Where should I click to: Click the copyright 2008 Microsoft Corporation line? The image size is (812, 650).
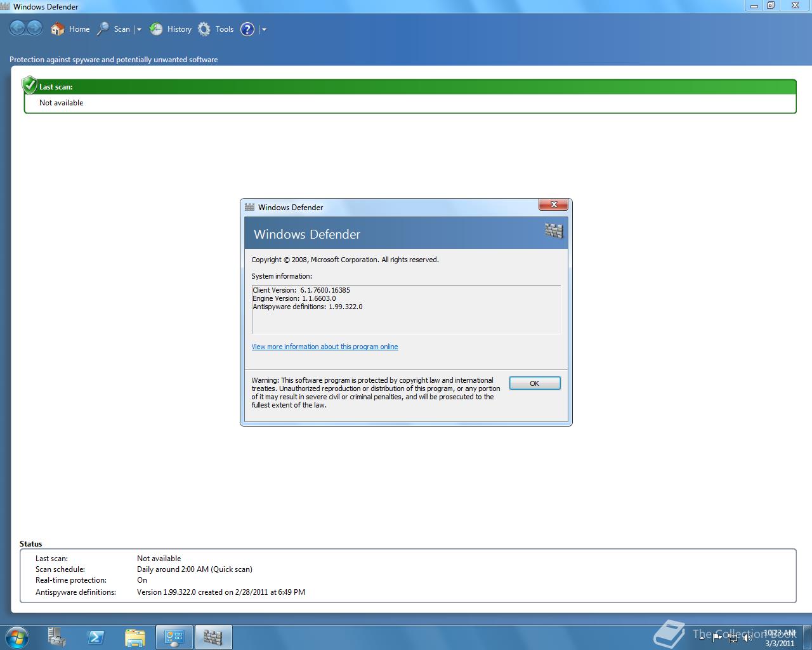click(345, 260)
